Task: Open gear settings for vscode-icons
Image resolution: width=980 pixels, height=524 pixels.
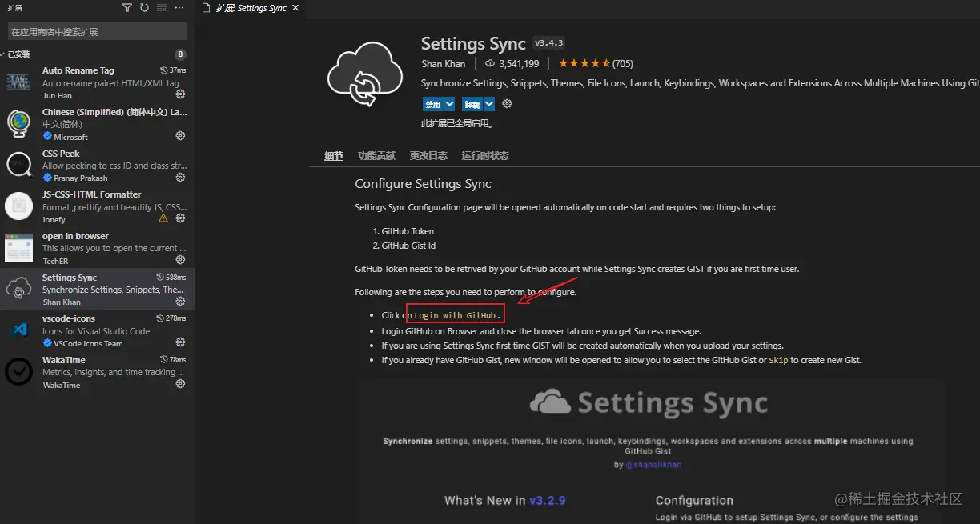Action: 180,342
